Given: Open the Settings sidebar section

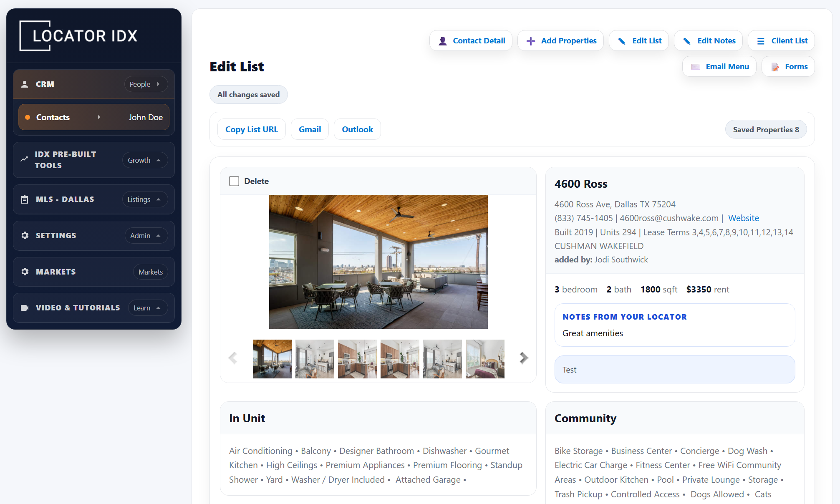Looking at the screenshot, I should point(94,236).
